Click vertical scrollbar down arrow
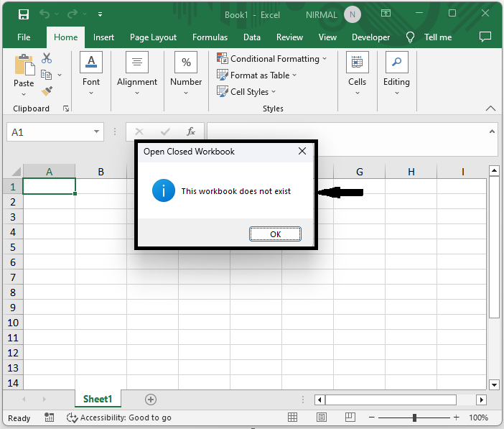The image size is (504, 429). [x=494, y=384]
